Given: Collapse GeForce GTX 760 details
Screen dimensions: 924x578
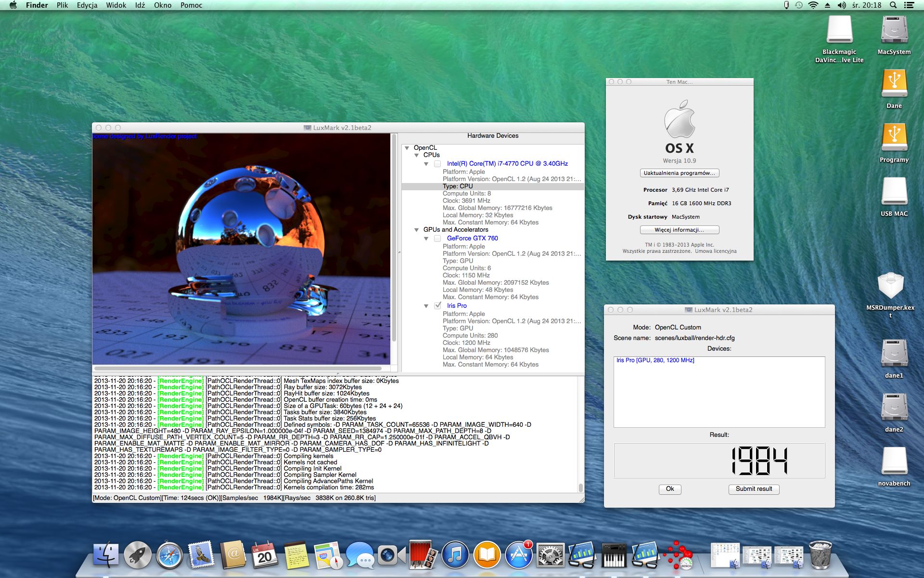Looking at the screenshot, I should [426, 238].
